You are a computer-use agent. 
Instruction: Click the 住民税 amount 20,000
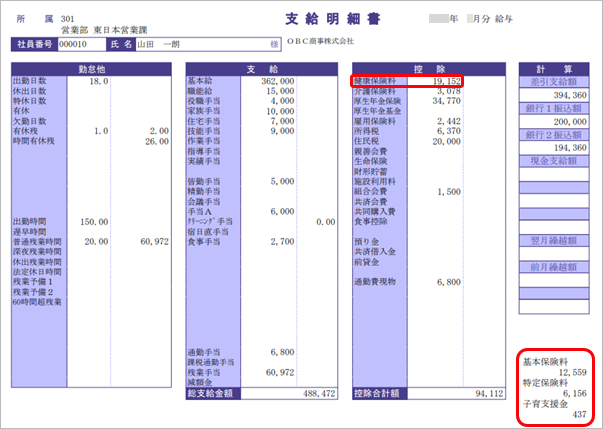[446, 141]
